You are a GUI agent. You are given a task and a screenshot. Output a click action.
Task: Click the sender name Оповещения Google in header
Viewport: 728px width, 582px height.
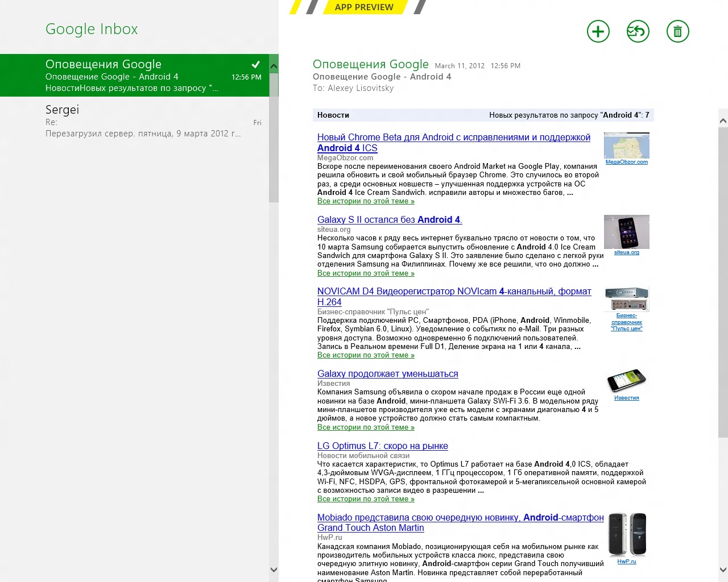tap(371, 64)
